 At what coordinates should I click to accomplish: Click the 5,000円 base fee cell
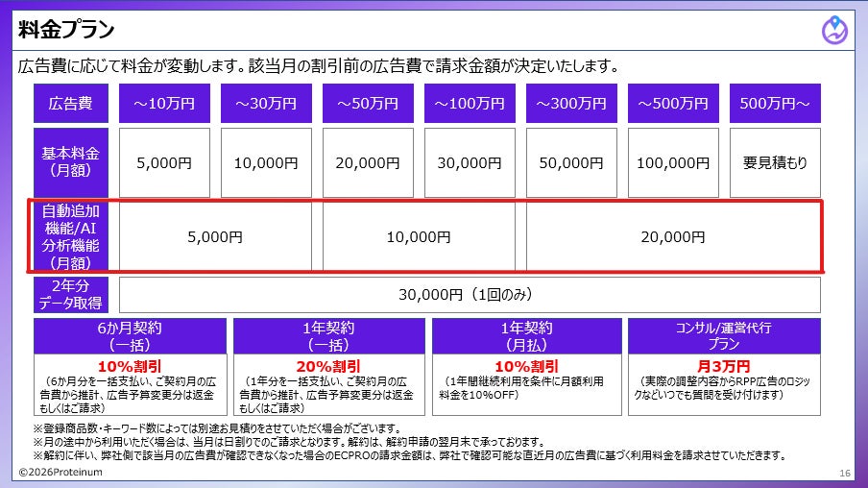coord(164,162)
